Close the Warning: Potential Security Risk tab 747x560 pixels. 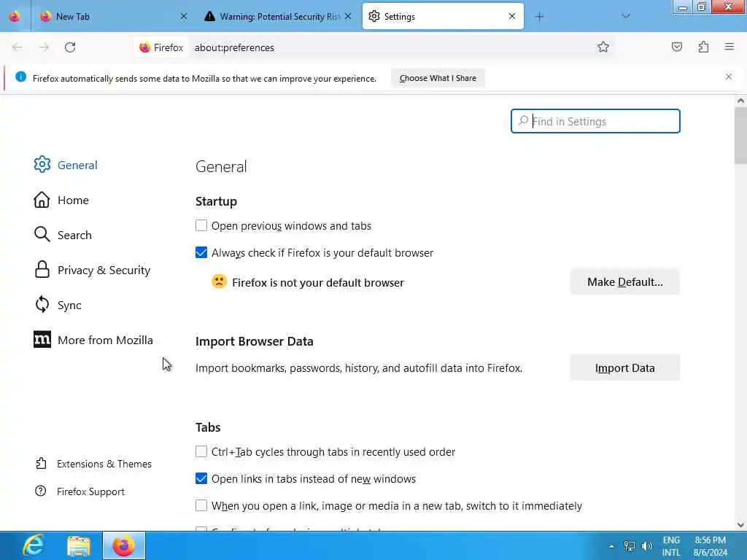coord(348,16)
